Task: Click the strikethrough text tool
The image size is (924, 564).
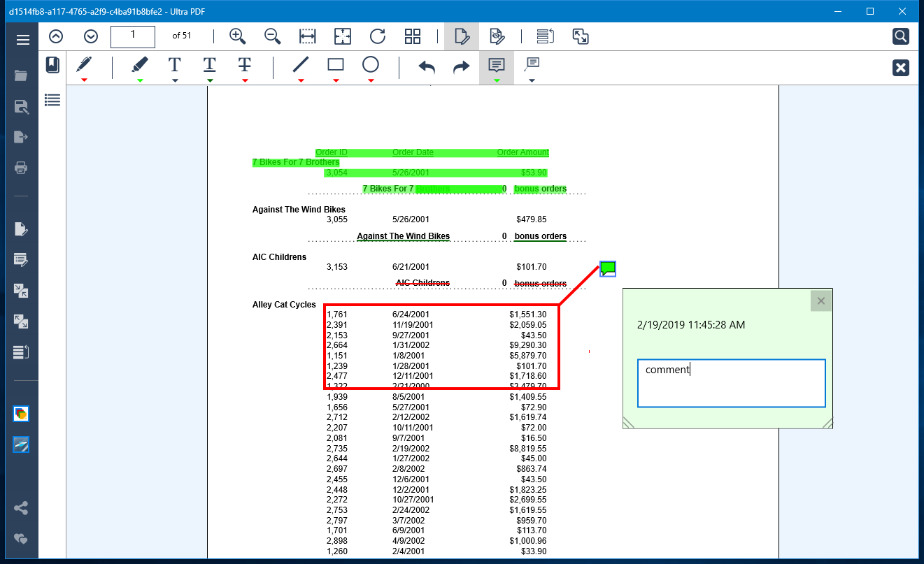Action: coord(244,65)
